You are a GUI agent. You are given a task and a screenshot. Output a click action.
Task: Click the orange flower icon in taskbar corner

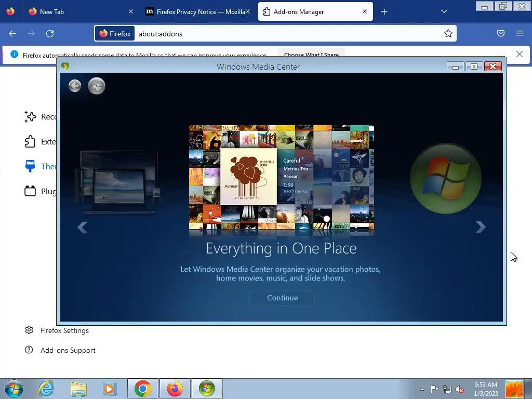[514, 389]
